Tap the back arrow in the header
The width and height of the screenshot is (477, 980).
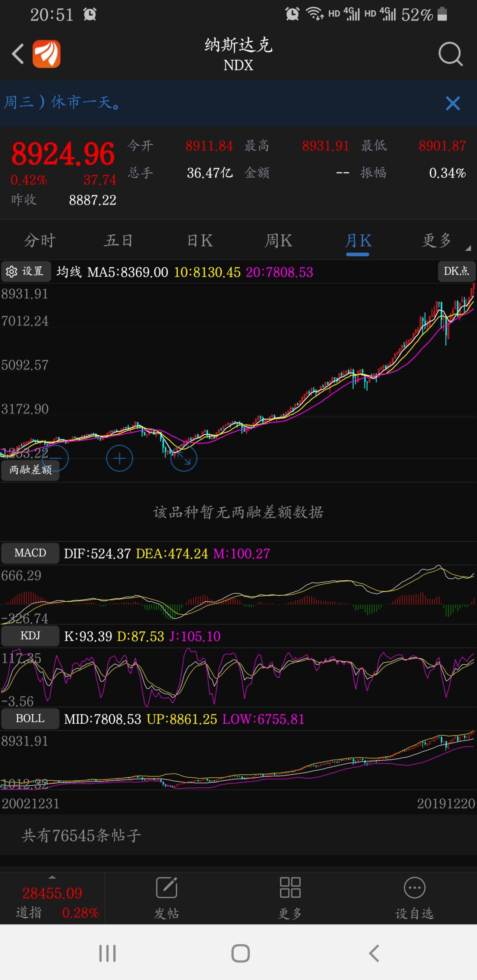pos(18,54)
